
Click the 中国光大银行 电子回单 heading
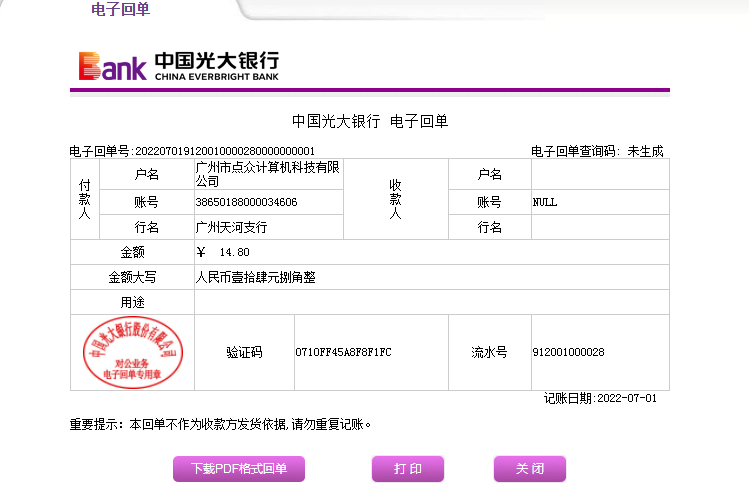point(370,121)
